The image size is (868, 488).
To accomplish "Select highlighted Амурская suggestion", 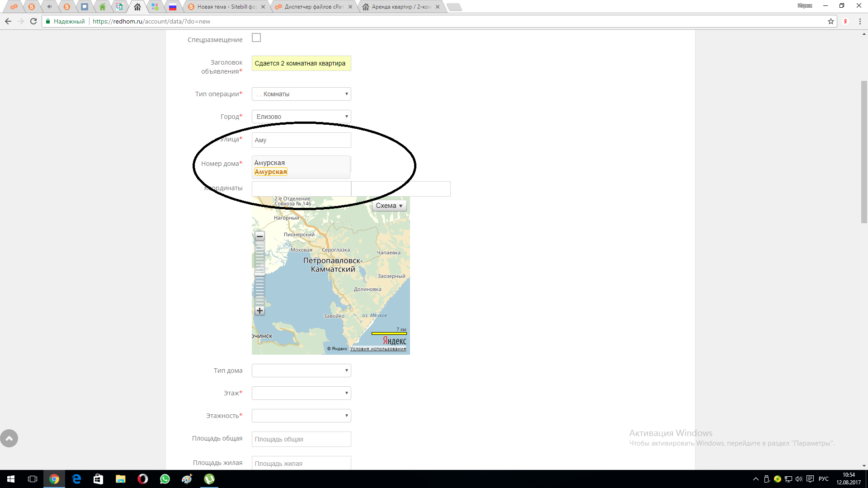I will (271, 172).
